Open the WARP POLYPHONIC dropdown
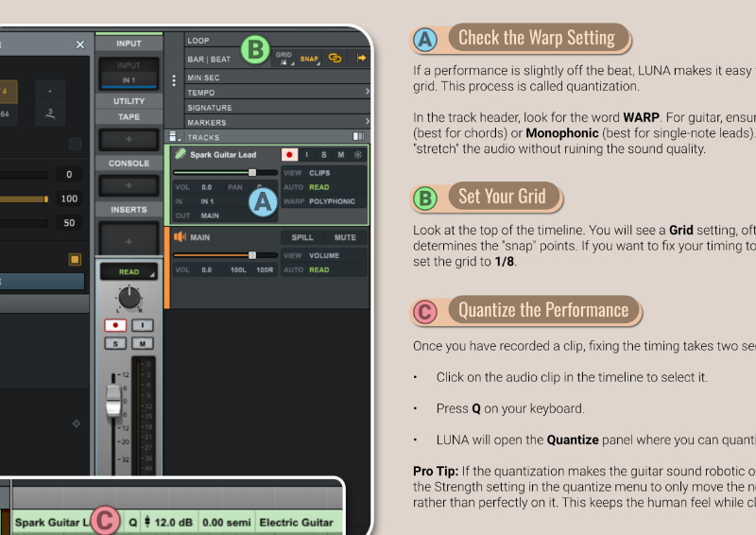The width and height of the screenshot is (756, 535). click(x=323, y=201)
